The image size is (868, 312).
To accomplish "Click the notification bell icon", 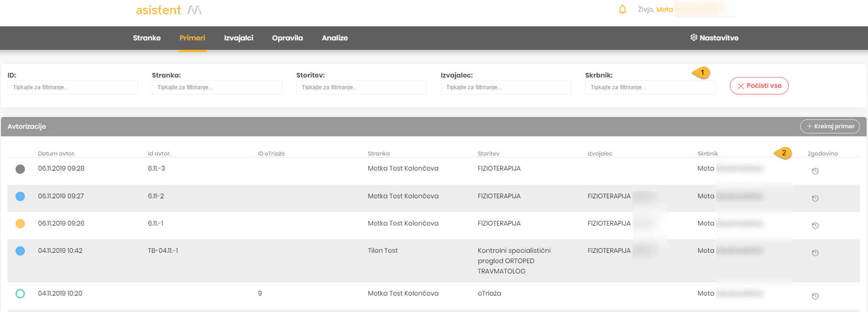I will 622,9.
